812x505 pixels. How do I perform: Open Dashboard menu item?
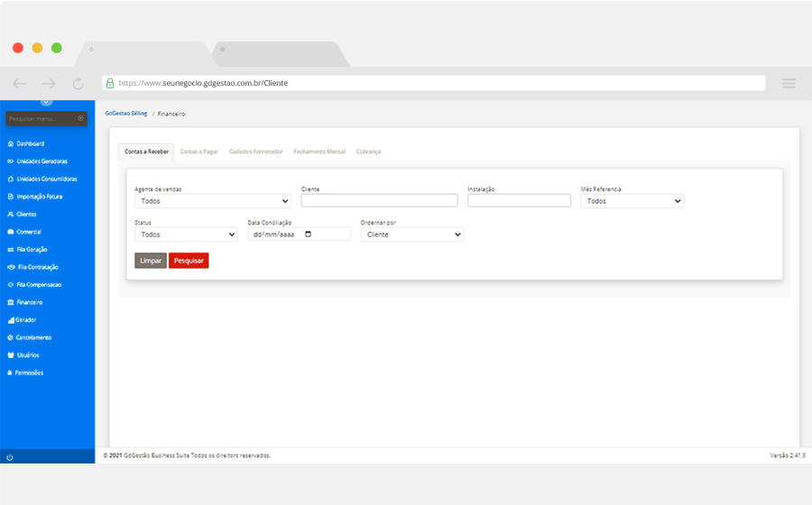click(30, 144)
